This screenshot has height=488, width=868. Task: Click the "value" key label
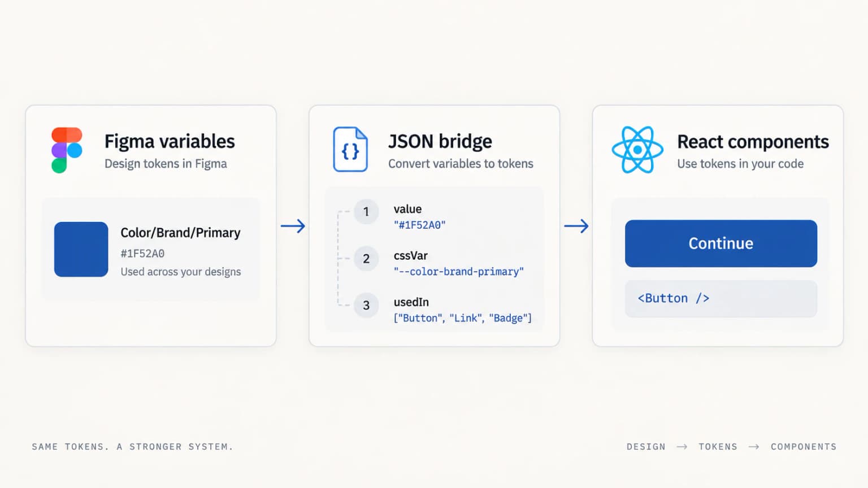408,209
